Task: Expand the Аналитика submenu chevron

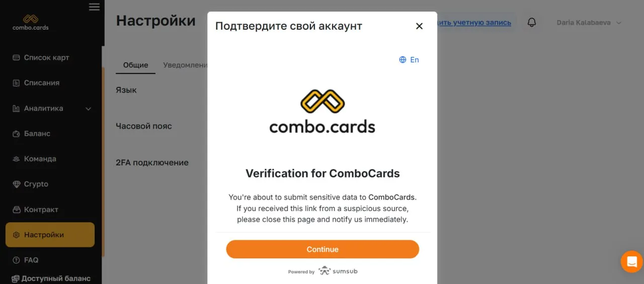Action: [x=89, y=109]
